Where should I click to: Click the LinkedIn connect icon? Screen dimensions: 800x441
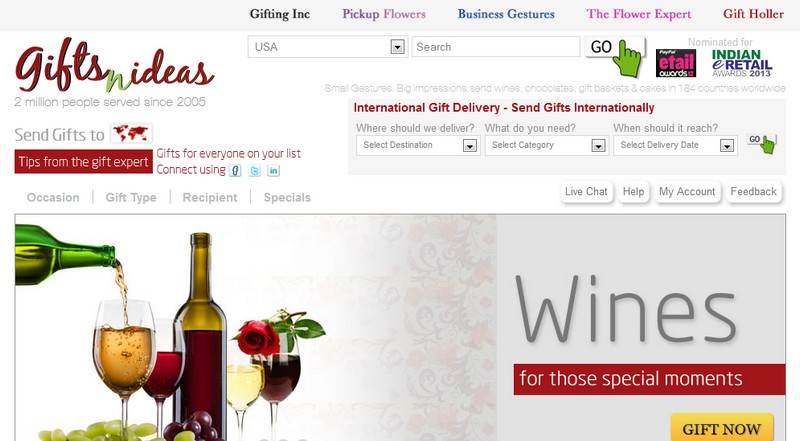273,170
